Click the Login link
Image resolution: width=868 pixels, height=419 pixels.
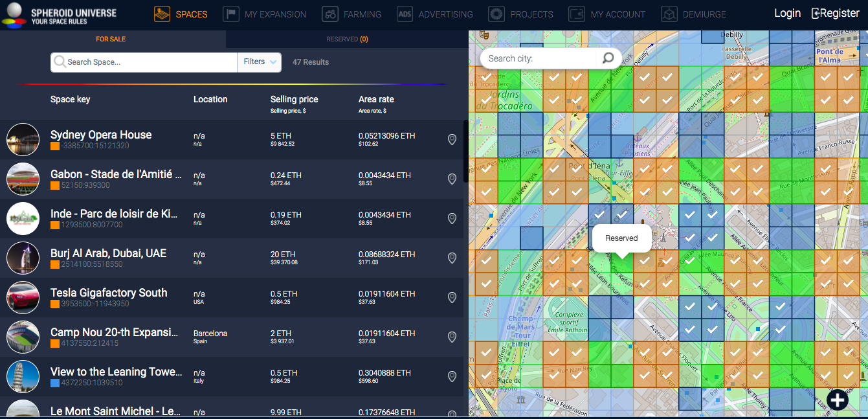pyautogui.click(x=787, y=13)
